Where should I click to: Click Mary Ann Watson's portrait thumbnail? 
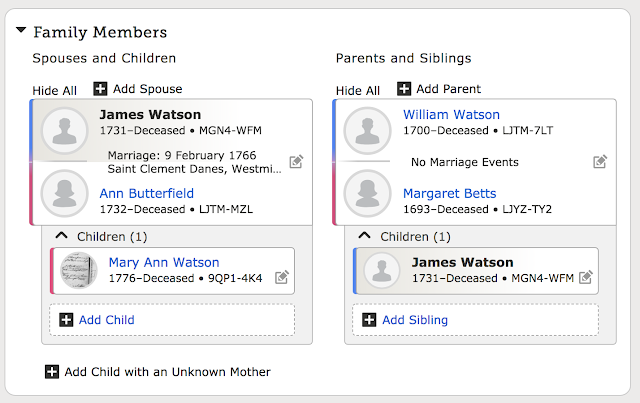(x=79, y=270)
